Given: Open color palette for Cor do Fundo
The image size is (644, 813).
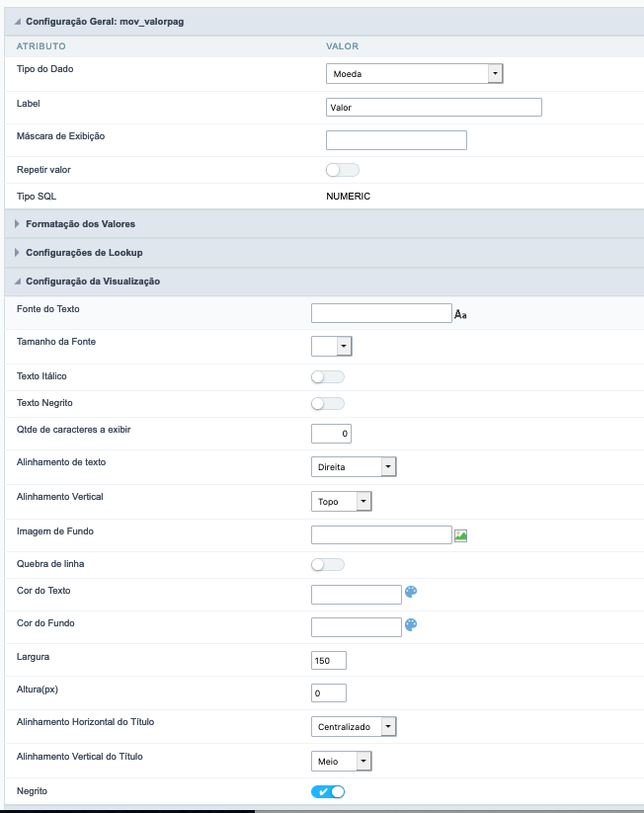Looking at the screenshot, I should 412,625.
